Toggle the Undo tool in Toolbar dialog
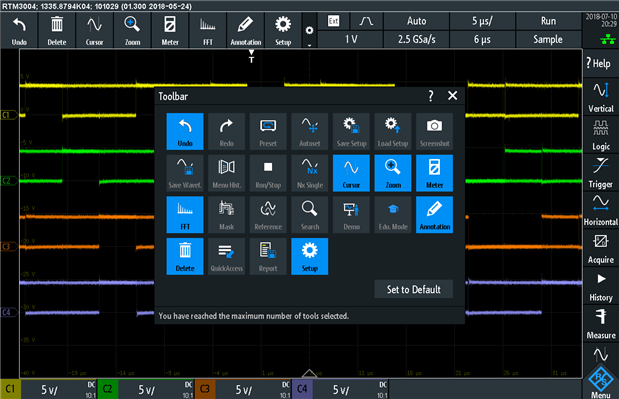 pos(185,131)
